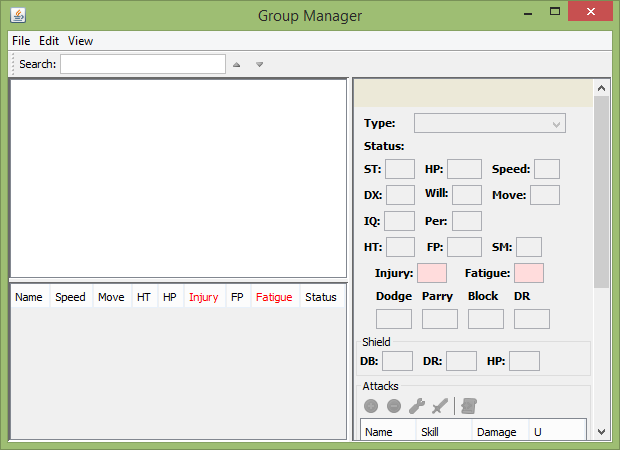Click the toolbar drag grip beside Search

click(x=13, y=64)
